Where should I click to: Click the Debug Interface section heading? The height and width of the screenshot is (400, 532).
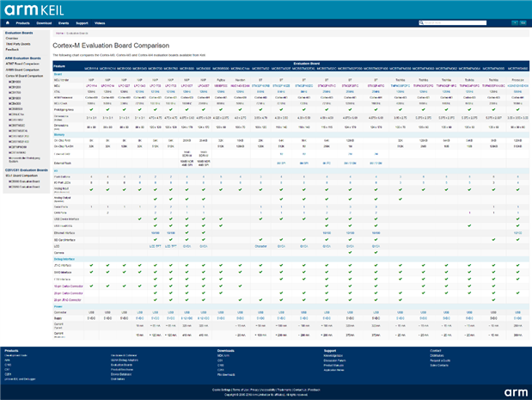pos(64,259)
